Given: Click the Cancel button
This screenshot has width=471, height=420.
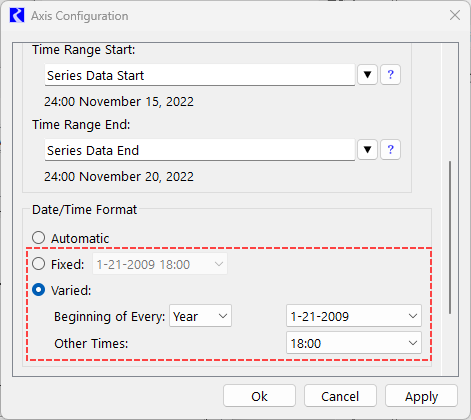Looking at the screenshot, I should click(x=340, y=396).
